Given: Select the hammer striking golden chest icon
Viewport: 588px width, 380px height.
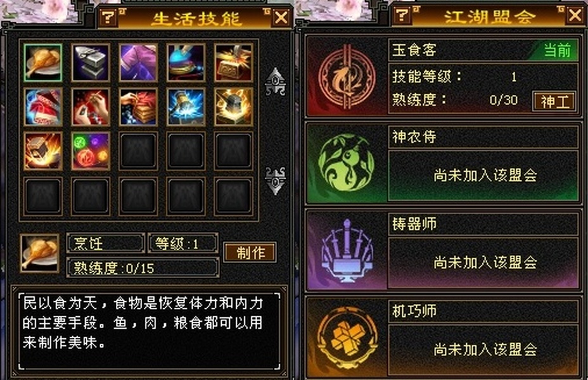Looking at the screenshot, I should pos(233,63).
